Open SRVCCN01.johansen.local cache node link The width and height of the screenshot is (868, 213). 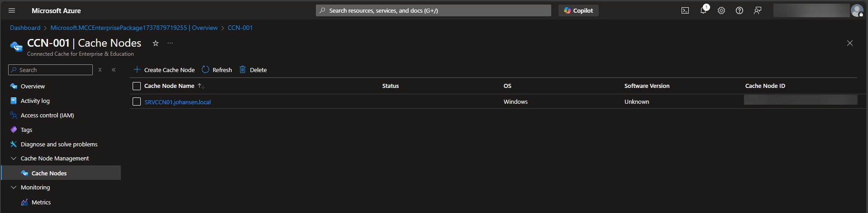[x=177, y=102]
